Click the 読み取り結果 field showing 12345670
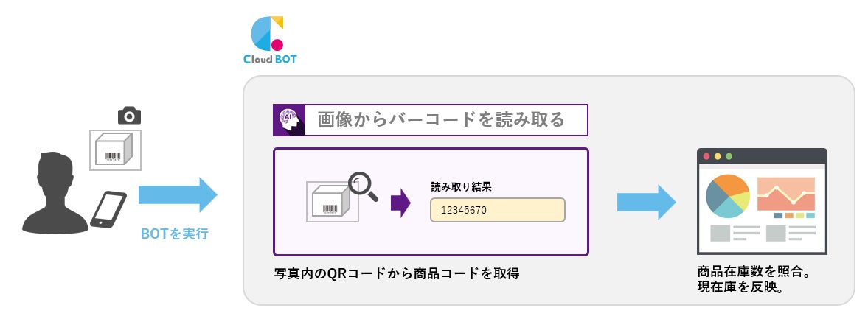868x319 pixels. 498,210
